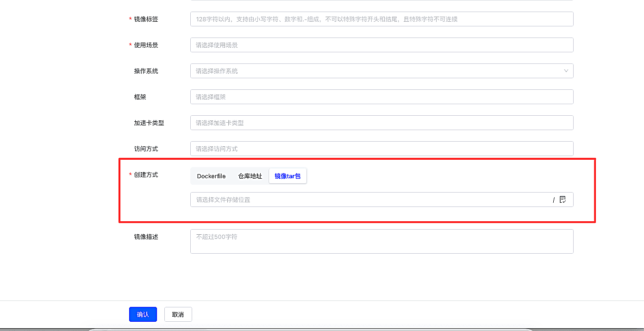Viewport: 644px width, 331px height.
Task: Open the 使用场景 selection field
Action: click(x=381, y=45)
